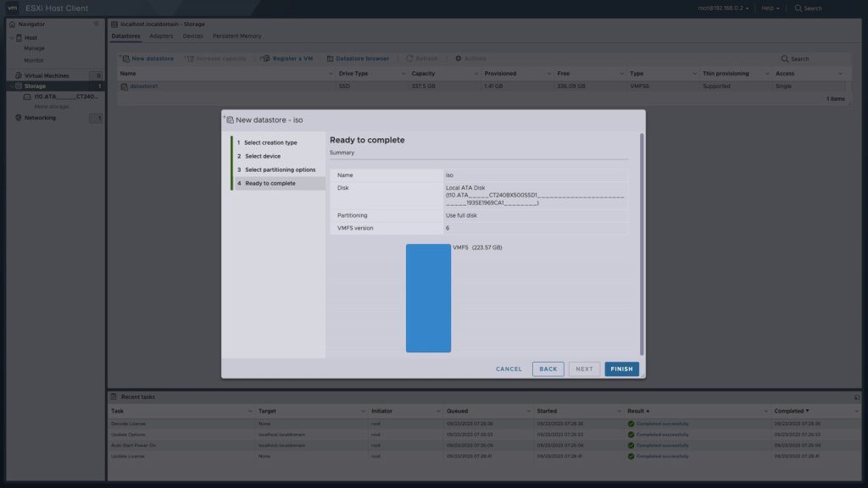
Task: Click the wizard dialog vertical scrollbar
Action: click(x=642, y=244)
